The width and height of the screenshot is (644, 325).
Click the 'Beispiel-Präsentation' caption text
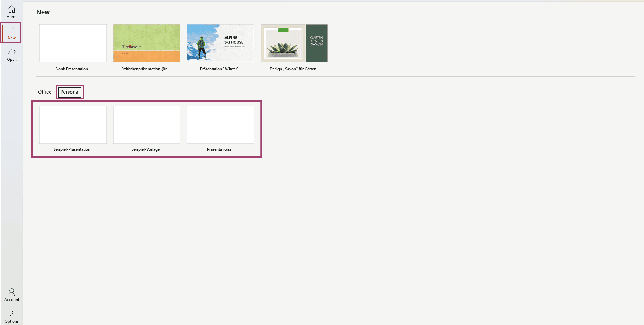tap(72, 149)
